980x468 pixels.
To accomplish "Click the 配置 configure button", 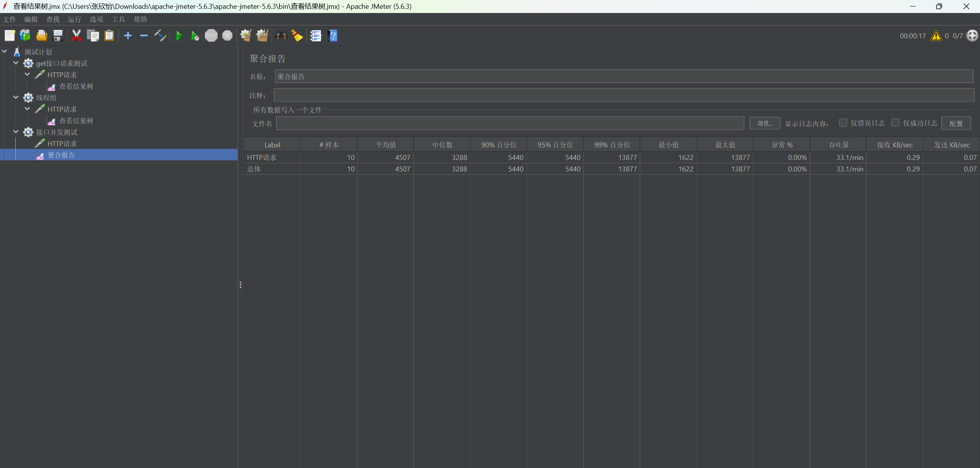I will coord(956,123).
